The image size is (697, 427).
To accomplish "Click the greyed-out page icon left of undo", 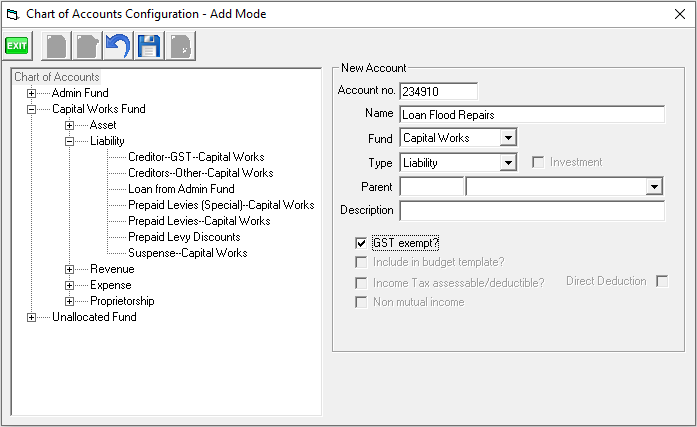I will (88, 46).
